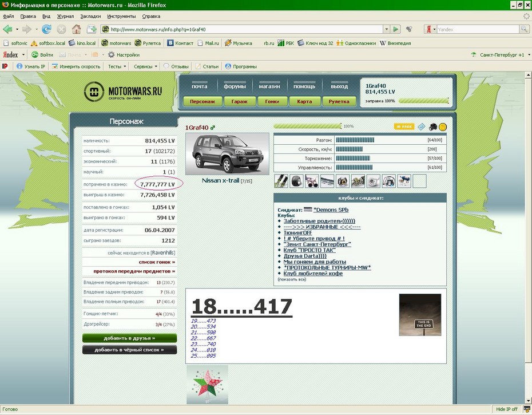Screen dimensions: 532x415
Task: Reload the page with the refresh icon
Action: [46, 29]
